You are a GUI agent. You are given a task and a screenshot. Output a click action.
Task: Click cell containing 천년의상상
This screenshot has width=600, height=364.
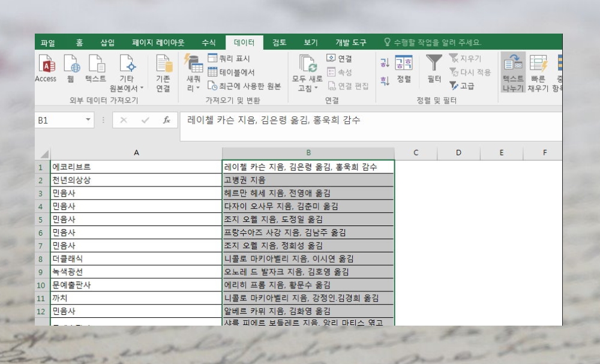tap(136, 180)
